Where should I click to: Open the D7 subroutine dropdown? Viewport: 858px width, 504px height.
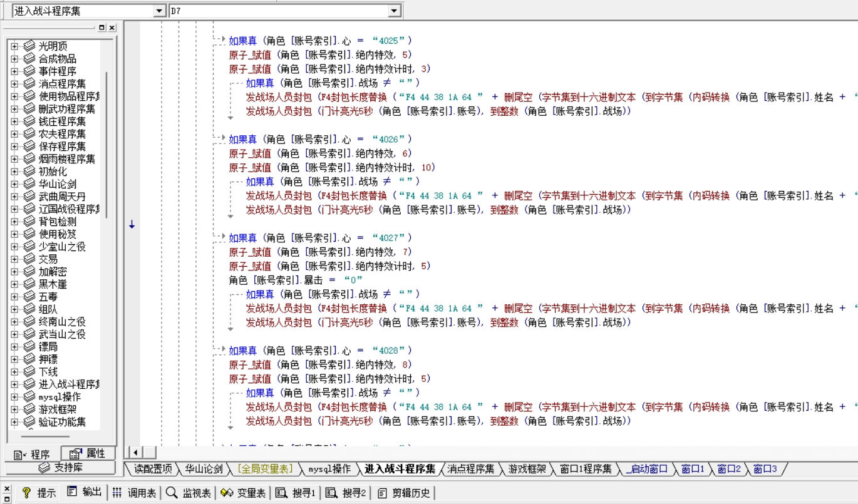[394, 11]
